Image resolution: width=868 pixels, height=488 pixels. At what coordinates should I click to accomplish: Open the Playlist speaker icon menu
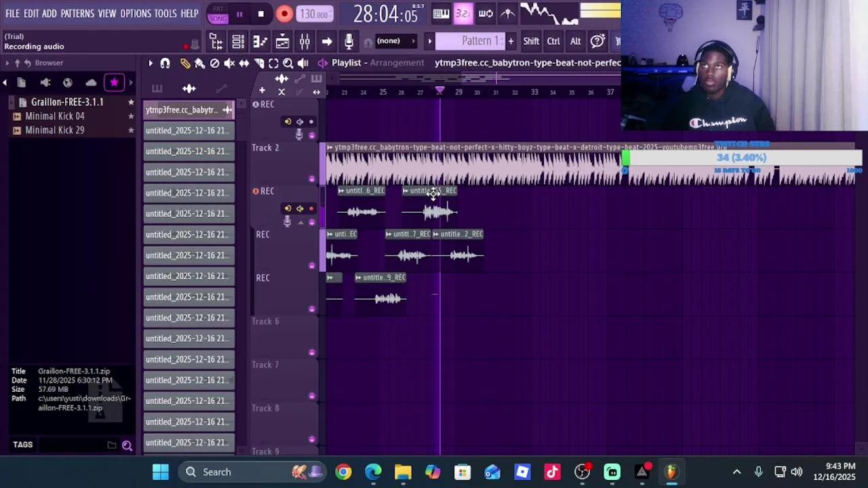pyautogui.click(x=323, y=63)
